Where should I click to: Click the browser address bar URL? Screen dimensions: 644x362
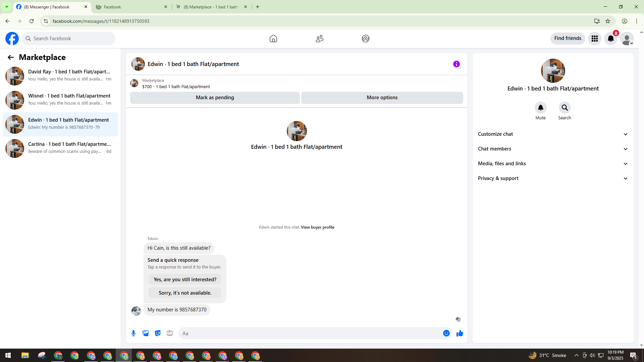tap(101, 21)
